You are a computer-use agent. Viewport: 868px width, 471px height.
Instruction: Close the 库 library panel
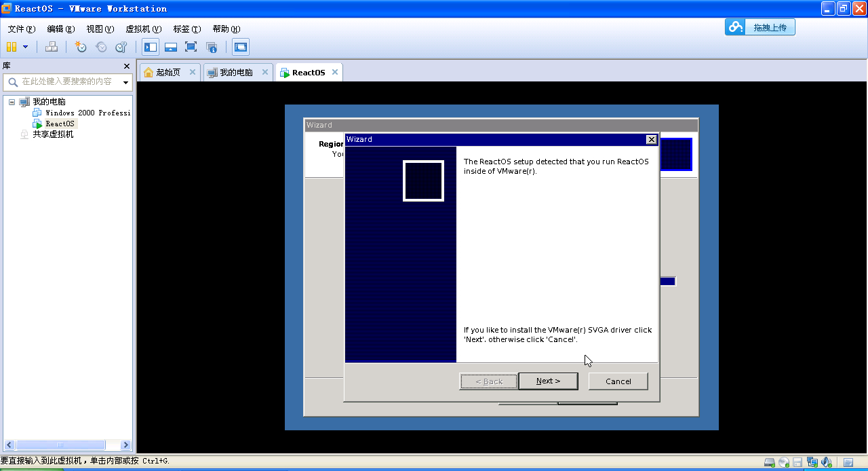click(126, 66)
